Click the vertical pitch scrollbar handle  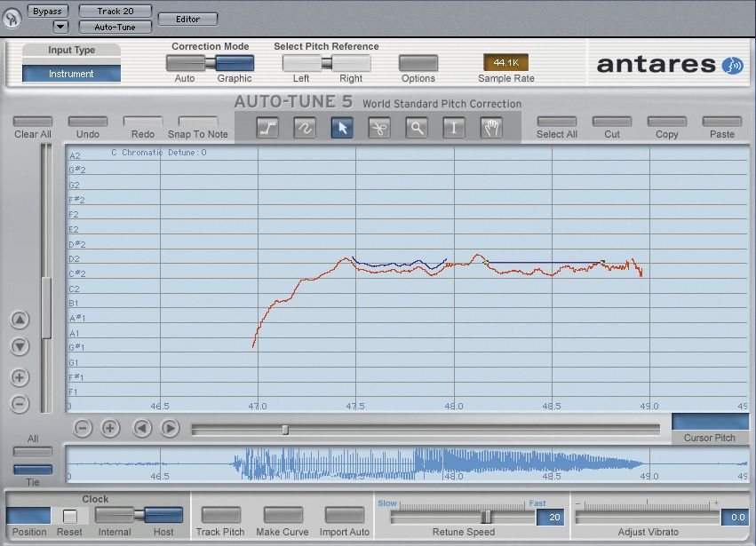tap(46, 308)
